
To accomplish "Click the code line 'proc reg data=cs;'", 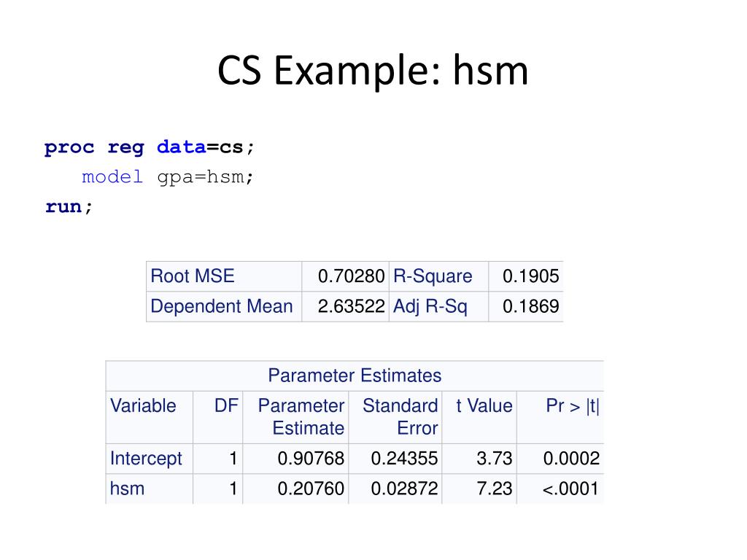I will (150, 147).
